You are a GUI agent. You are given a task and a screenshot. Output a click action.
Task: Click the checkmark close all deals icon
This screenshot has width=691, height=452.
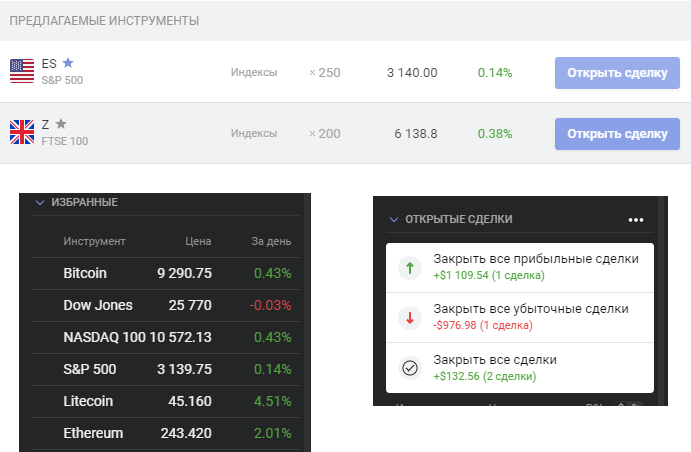point(409,368)
